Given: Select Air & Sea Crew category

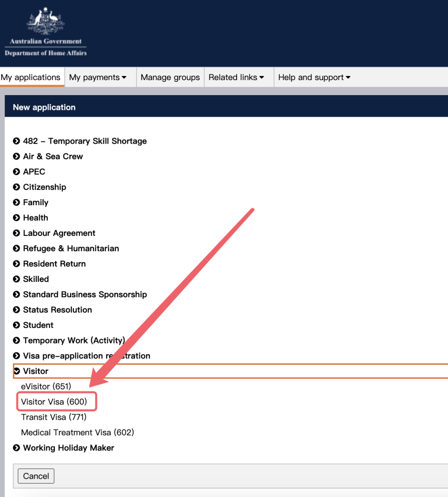Looking at the screenshot, I should tap(53, 156).
